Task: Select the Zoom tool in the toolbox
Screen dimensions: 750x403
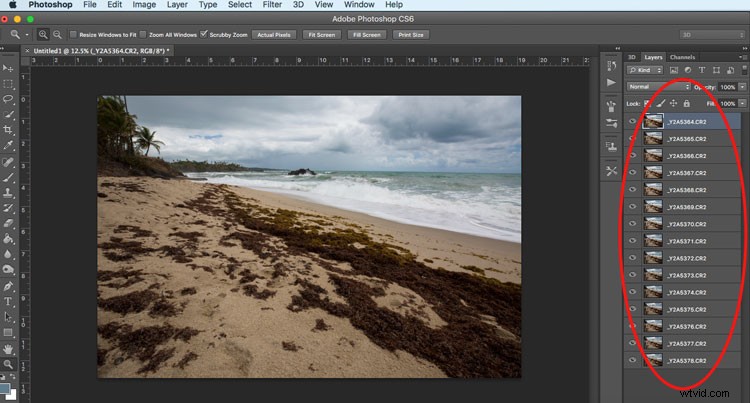Action: pos(8,364)
